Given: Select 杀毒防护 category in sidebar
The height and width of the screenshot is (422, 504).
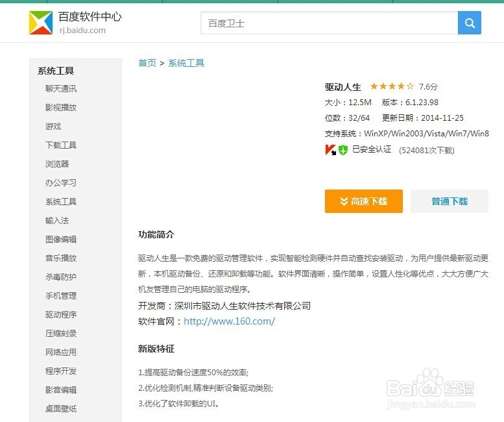Looking at the screenshot, I should [x=61, y=277].
